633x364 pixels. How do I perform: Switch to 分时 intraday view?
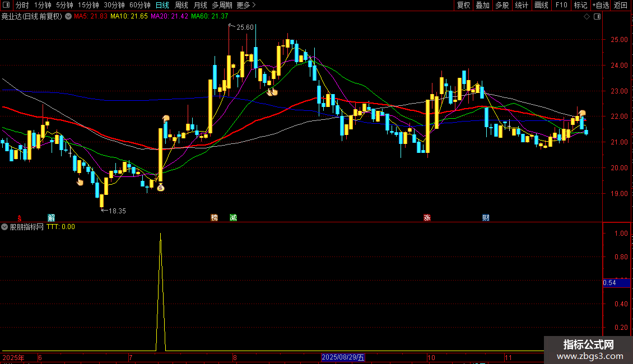[22, 5]
